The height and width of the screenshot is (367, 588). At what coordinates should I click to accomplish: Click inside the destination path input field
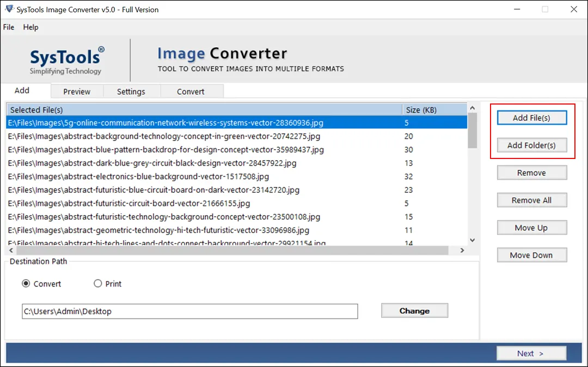coord(189,311)
